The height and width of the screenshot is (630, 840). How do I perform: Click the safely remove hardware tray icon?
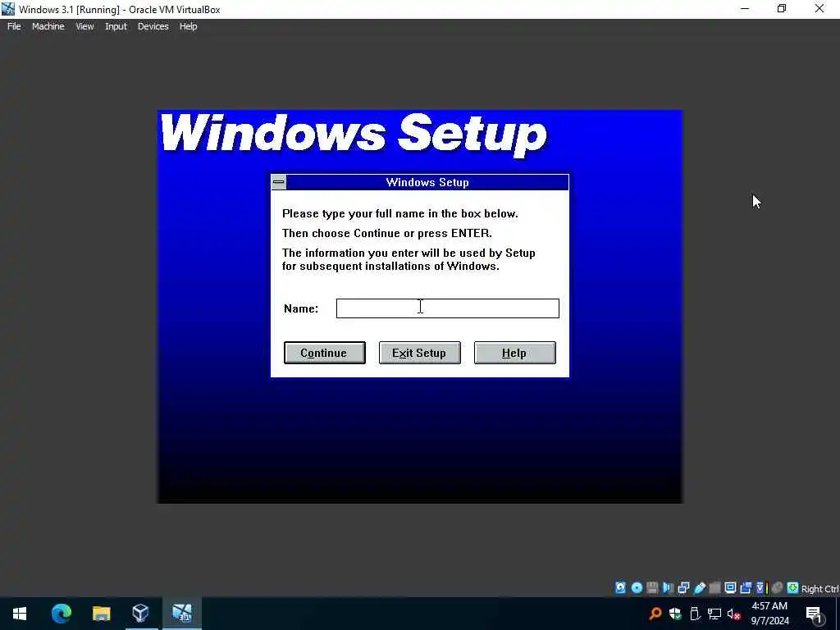point(695,614)
